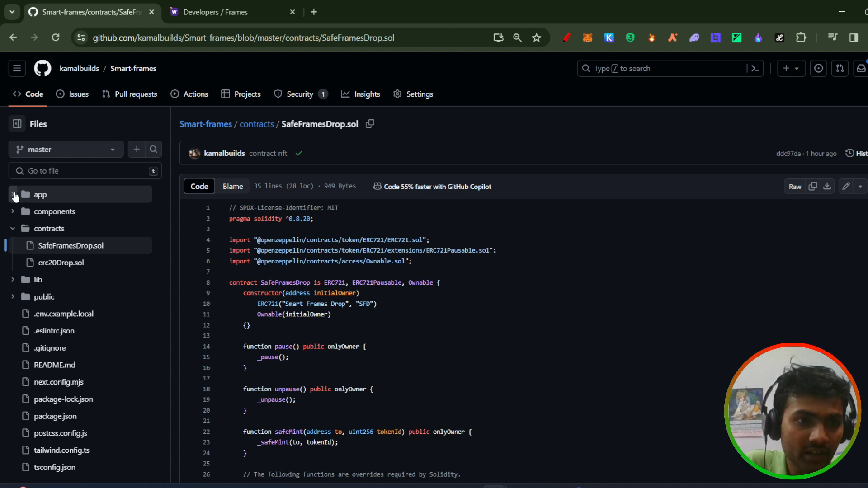Download raw file icon
Screen dimensions: 868x488
[827, 187]
